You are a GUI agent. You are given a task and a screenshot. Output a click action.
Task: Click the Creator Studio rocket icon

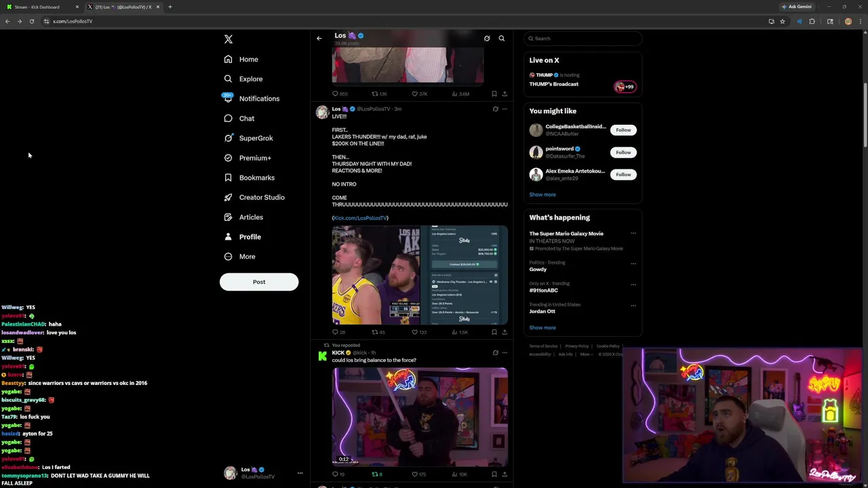click(x=228, y=197)
